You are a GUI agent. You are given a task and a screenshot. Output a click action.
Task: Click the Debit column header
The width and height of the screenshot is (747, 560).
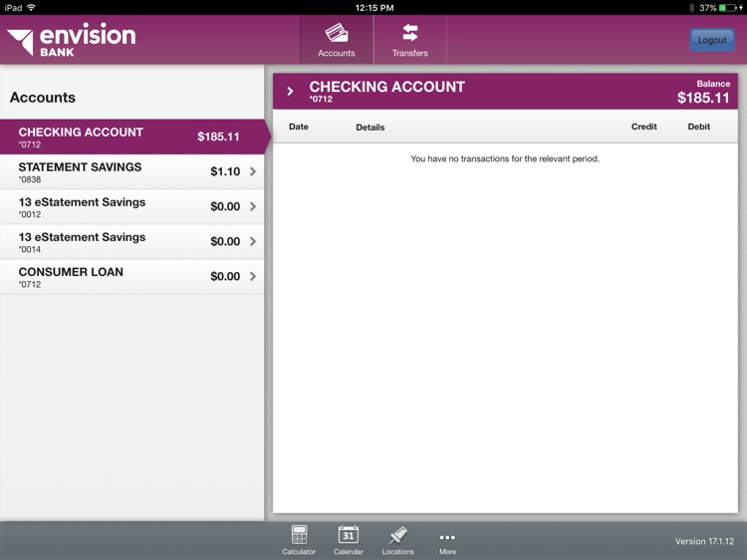point(699,127)
